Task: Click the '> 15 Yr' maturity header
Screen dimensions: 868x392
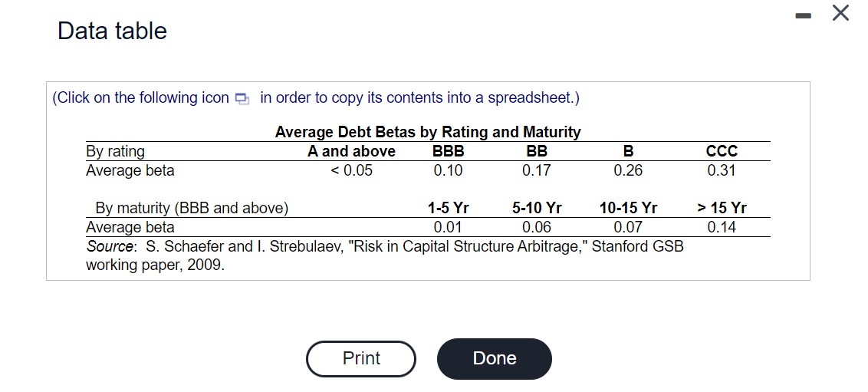Action: click(x=722, y=208)
